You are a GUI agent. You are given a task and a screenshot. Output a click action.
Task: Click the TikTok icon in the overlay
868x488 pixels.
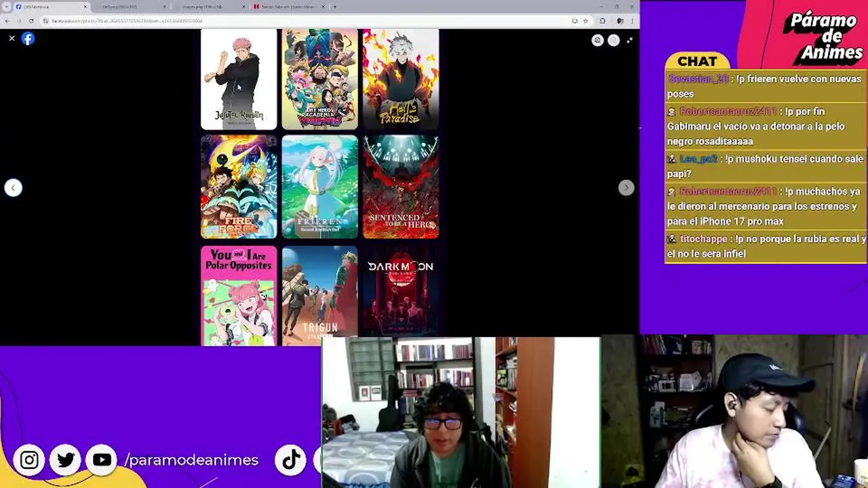point(291,460)
